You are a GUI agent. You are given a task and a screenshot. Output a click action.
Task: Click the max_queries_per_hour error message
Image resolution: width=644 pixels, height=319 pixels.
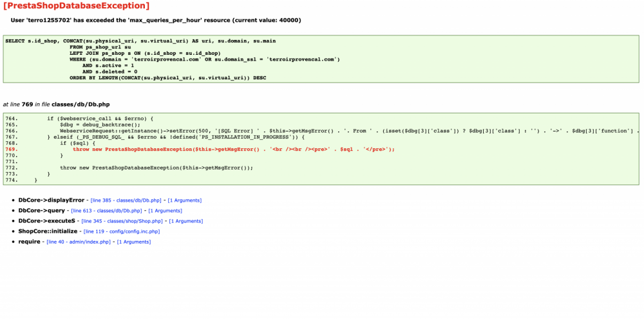click(x=156, y=20)
